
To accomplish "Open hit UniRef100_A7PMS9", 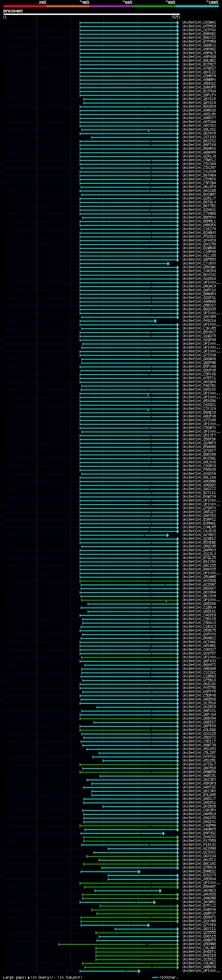I will [x=199, y=26].
